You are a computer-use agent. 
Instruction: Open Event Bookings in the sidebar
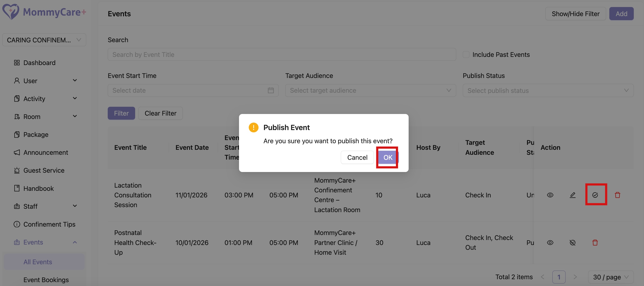(x=46, y=279)
